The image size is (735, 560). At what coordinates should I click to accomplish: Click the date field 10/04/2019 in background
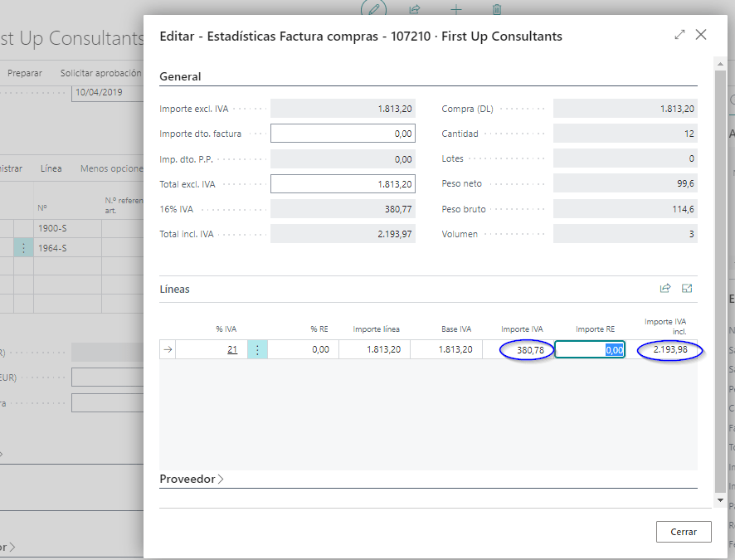pos(107,92)
